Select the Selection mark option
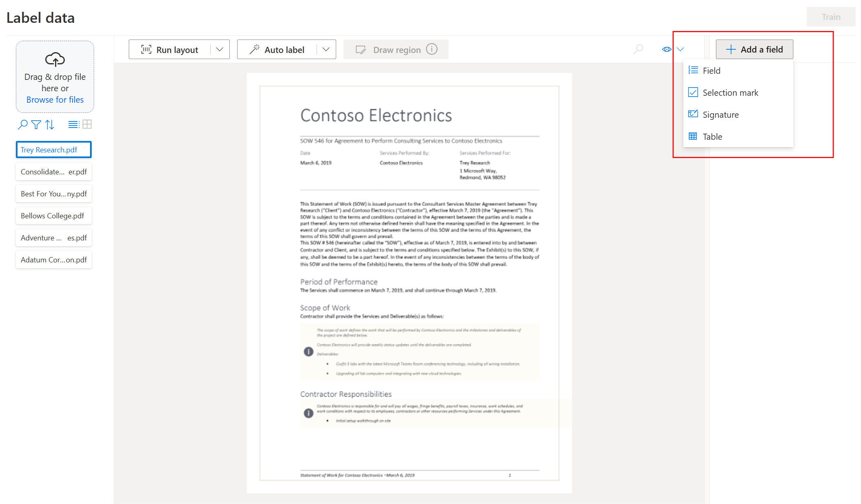The height and width of the screenshot is (504, 861). click(x=730, y=92)
